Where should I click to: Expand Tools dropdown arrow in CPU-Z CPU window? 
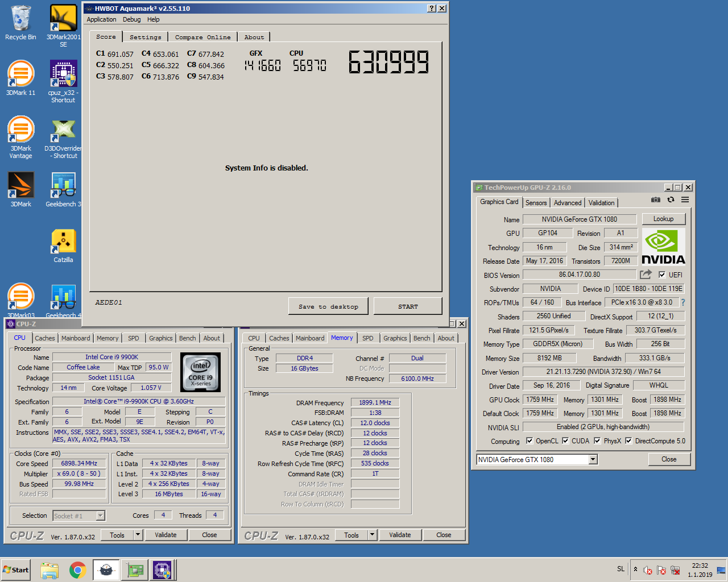click(138, 535)
